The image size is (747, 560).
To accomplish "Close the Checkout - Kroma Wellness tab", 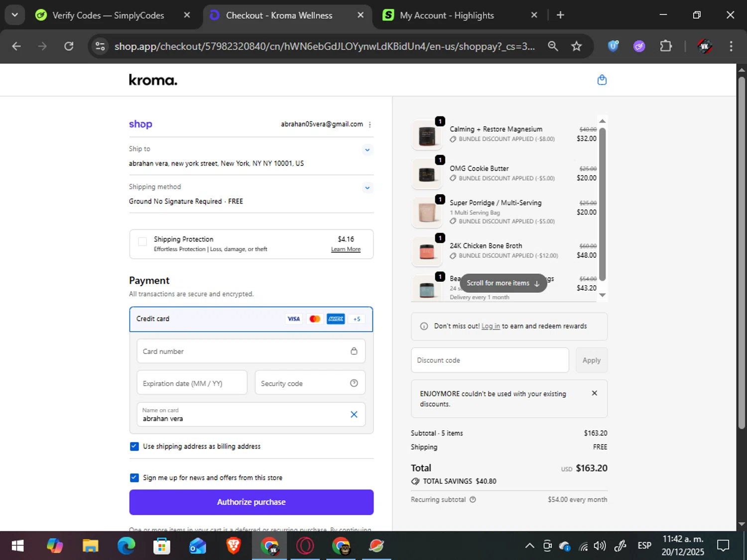I will 361,15.
